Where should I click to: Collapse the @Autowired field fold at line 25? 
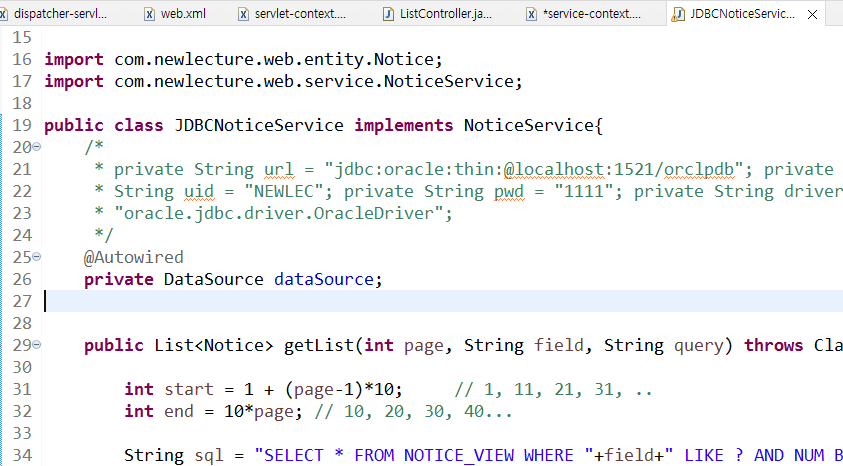click(37, 256)
